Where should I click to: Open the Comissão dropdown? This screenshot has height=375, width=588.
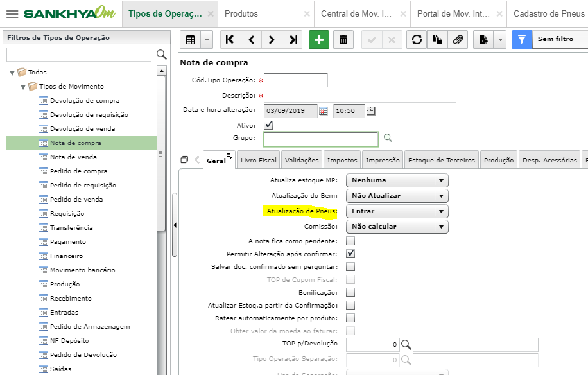(x=397, y=227)
